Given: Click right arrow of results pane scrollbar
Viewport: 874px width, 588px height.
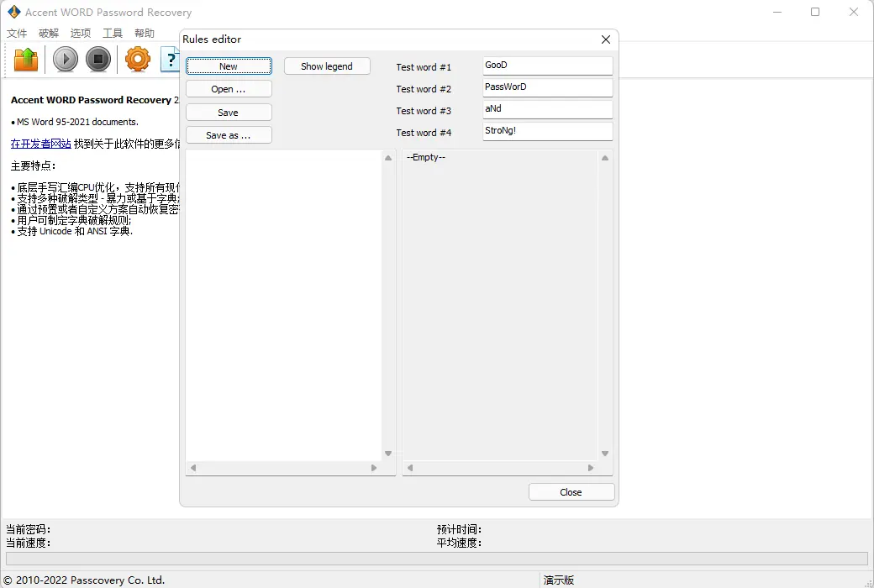Looking at the screenshot, I should [591, 468].
